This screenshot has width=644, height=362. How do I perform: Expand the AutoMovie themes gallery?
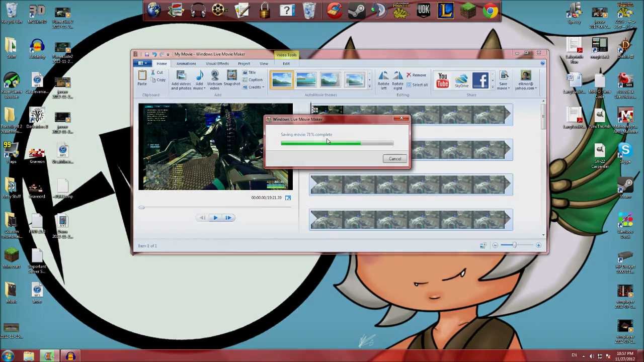(x=370, y=86)
